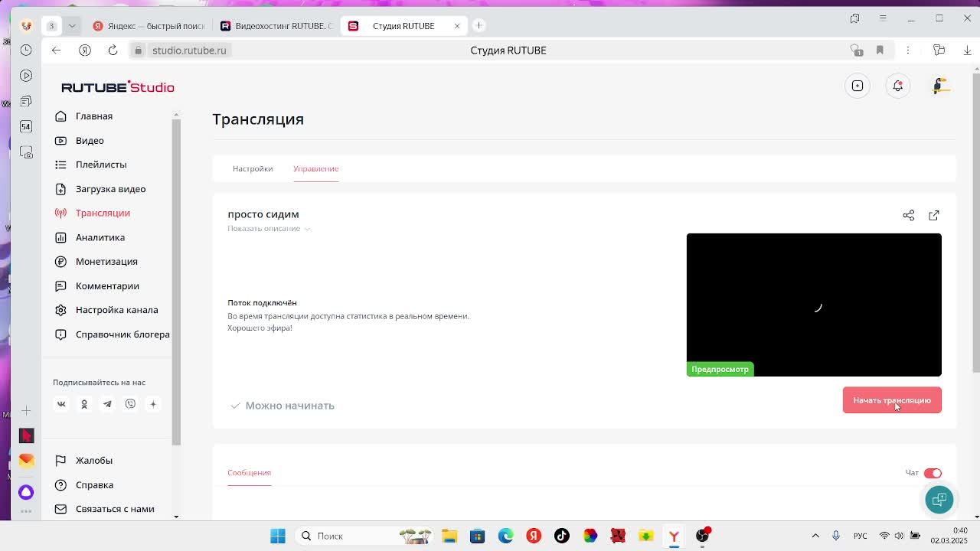Reload the page
The width and height of the screenshot is (980, 551).
[x=113, y=51]
